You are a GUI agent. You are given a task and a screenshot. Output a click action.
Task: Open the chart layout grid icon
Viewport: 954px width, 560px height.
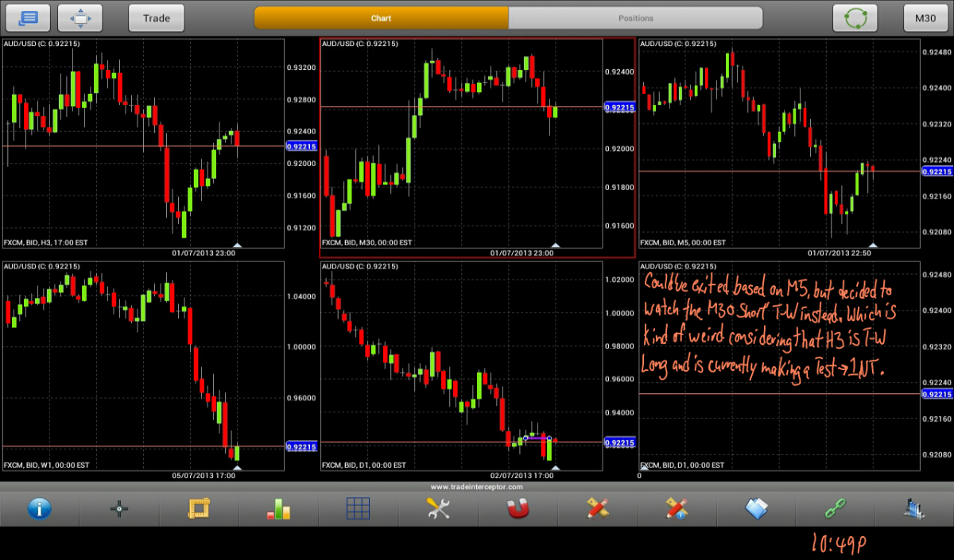click(358, 508)
